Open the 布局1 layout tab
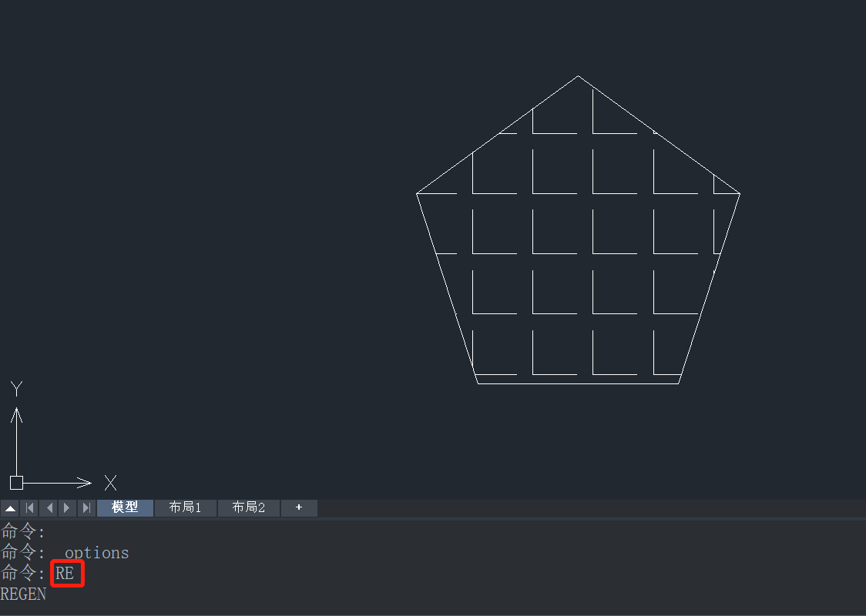 coord(185,507)
